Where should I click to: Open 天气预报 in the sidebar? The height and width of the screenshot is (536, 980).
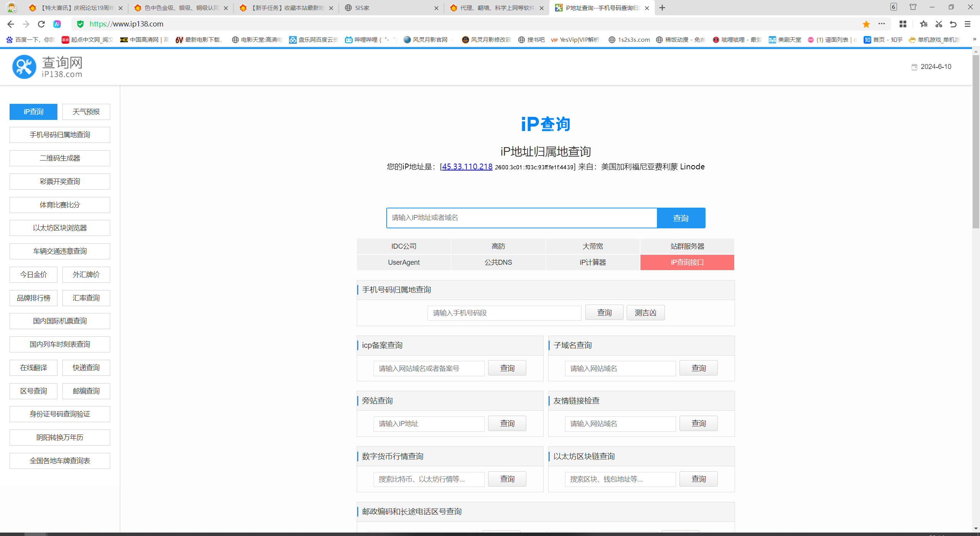[x=86, y=112]
